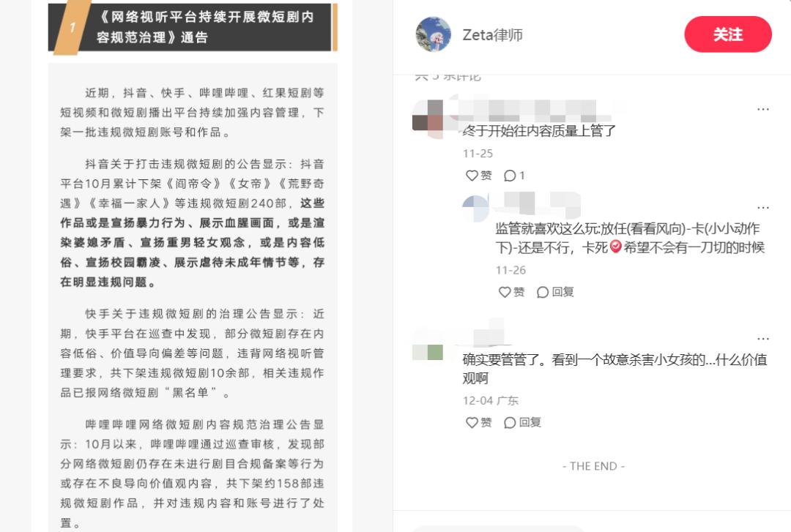The image size is (791, 532).
Task: Open first commenter's blurred avatar
Action: (x=428, y=118)
